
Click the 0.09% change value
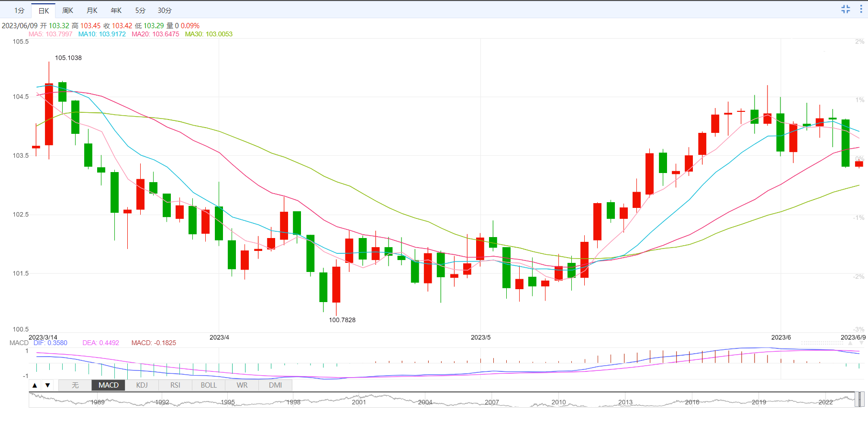point(190,26)
